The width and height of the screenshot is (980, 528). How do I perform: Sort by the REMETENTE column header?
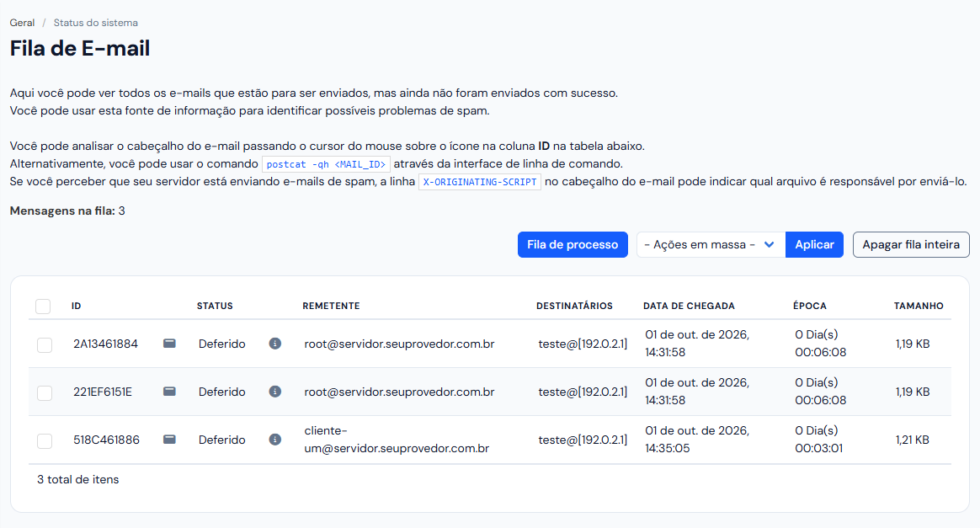click(331, 307)
